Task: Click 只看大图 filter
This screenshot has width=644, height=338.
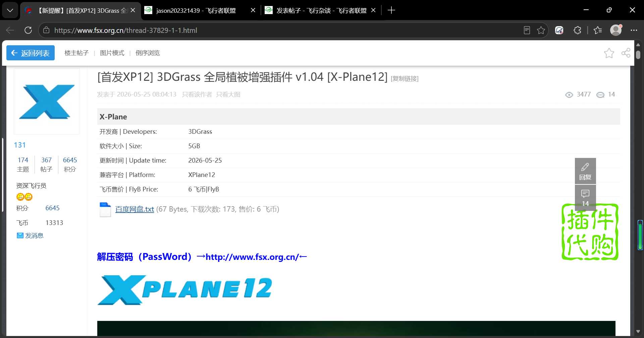Action: tap(228, 94)
